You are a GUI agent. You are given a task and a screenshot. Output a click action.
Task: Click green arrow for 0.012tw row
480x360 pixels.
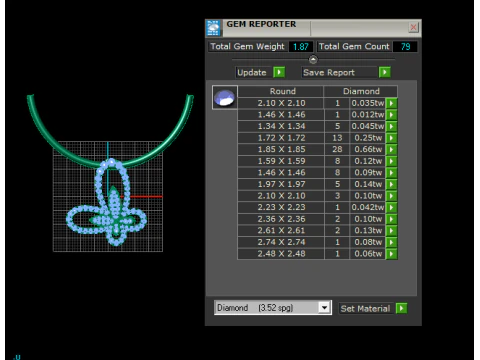[x=392, y=115]
